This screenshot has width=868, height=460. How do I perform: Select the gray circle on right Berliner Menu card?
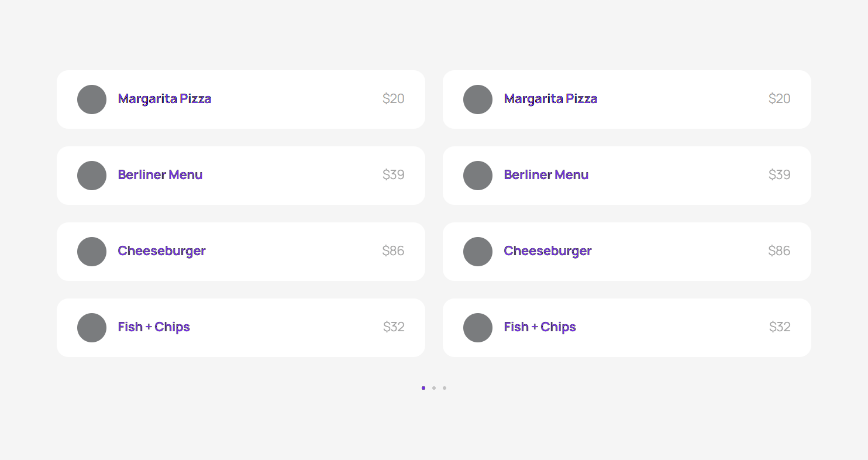coord(478,176)
